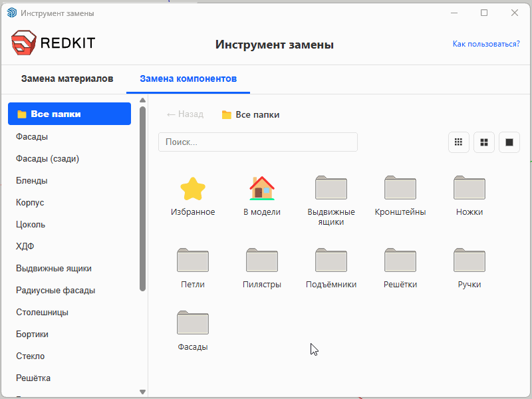
Task: Click into the Поиск search field
Action: (258, 142)
